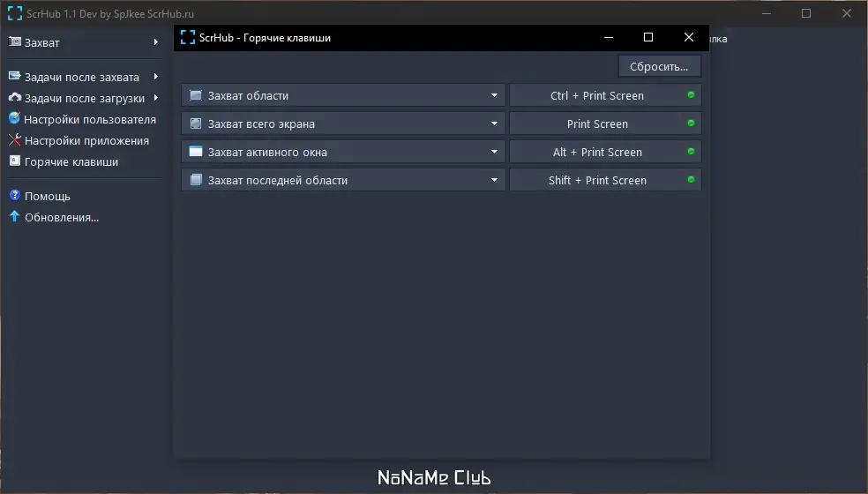Maximize the Горячие клавиши dialog
The image size is (868, 494).
coord(648,37)
